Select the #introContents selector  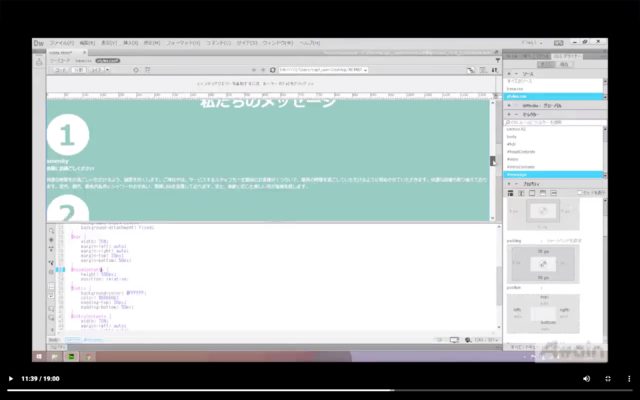pos(553,167)
